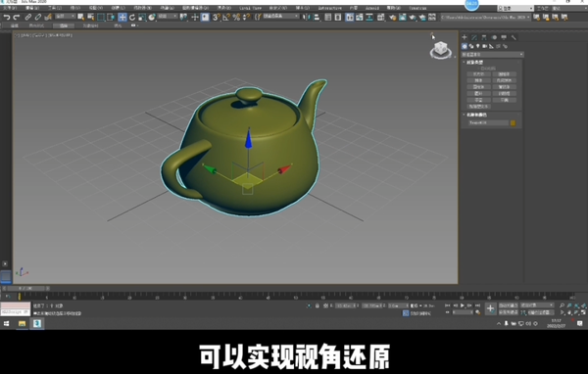Select the Lights category icon

478,46
